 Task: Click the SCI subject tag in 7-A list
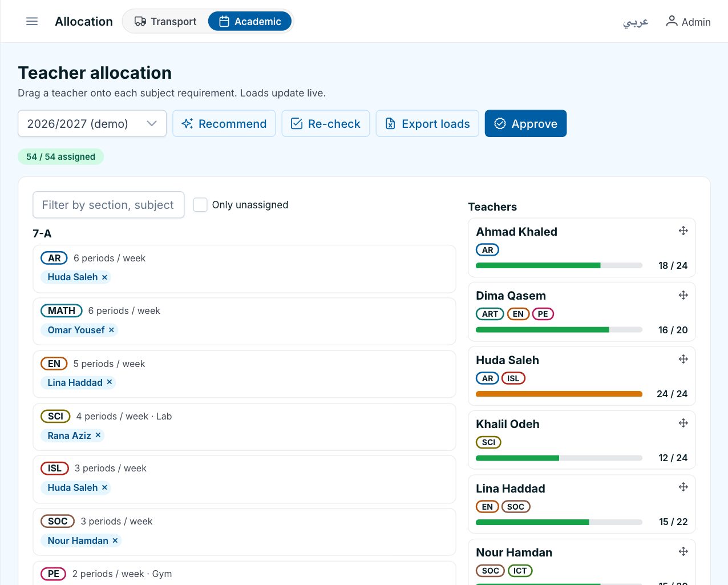[x=55, y=416]
